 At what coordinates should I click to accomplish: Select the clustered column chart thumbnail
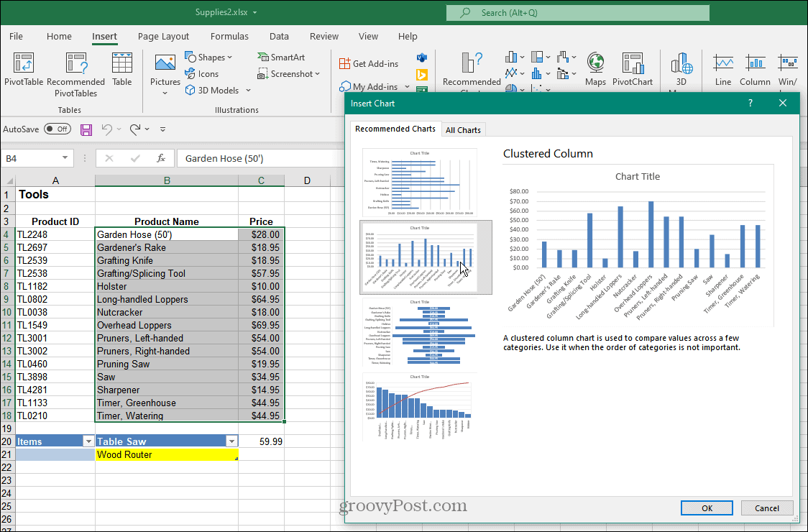coord(426,257)
